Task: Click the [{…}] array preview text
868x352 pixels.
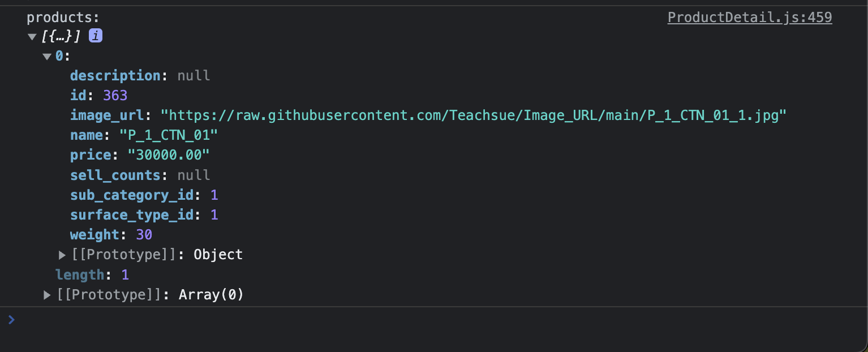Action: pyautogui.click(x=62, y=37)
